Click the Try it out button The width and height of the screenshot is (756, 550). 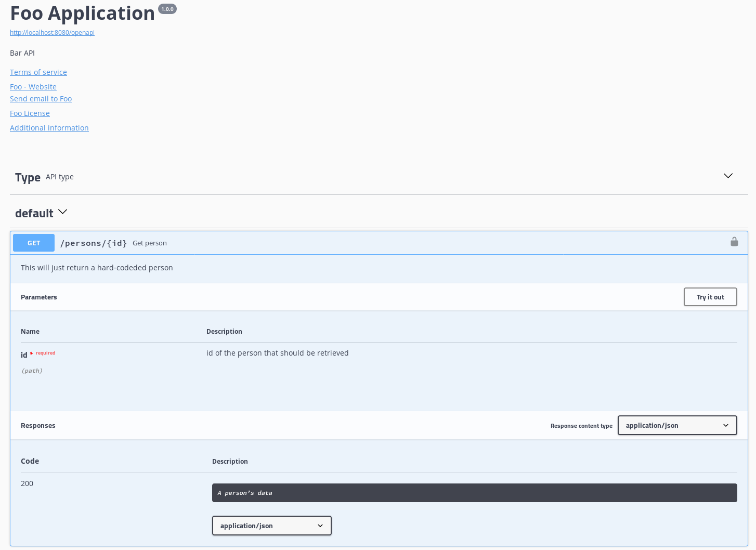click(710, 297)
